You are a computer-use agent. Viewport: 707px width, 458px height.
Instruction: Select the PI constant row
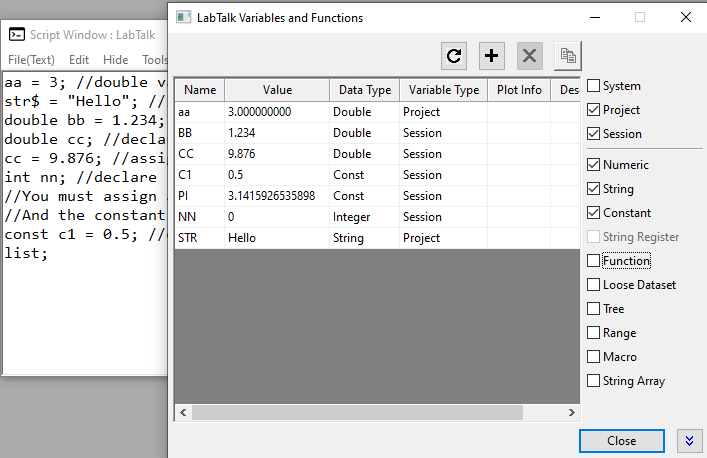(x=270, y=196)
